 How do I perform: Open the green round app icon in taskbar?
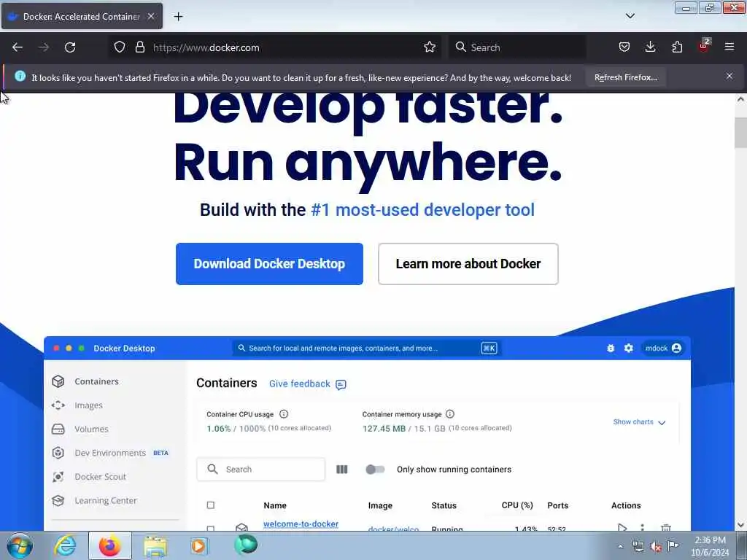point(246,545)
